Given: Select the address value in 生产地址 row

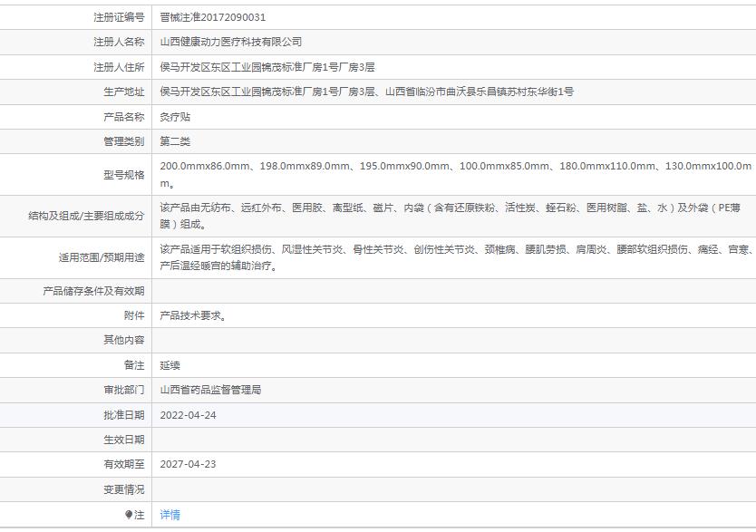Looking at the screenshot, I should click(367, 92).
